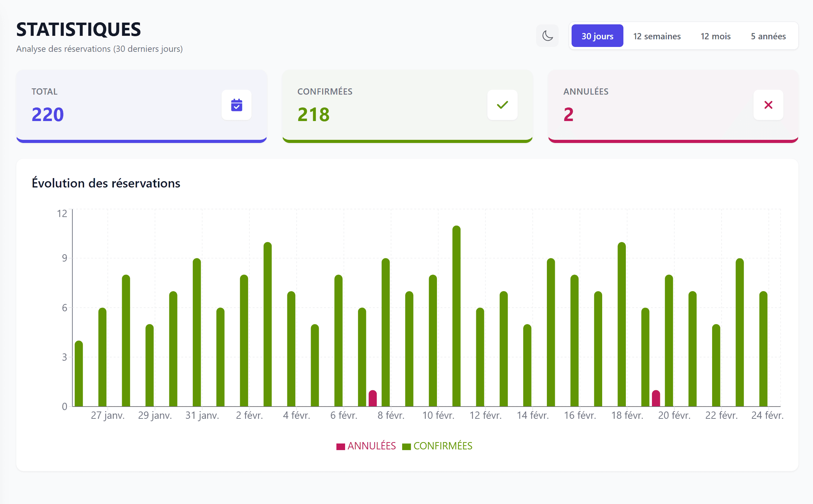Toggle the CONFIRMÉES legend swatch
The width and height of the screenshot is (813, 504).
(x=406, y=446)
